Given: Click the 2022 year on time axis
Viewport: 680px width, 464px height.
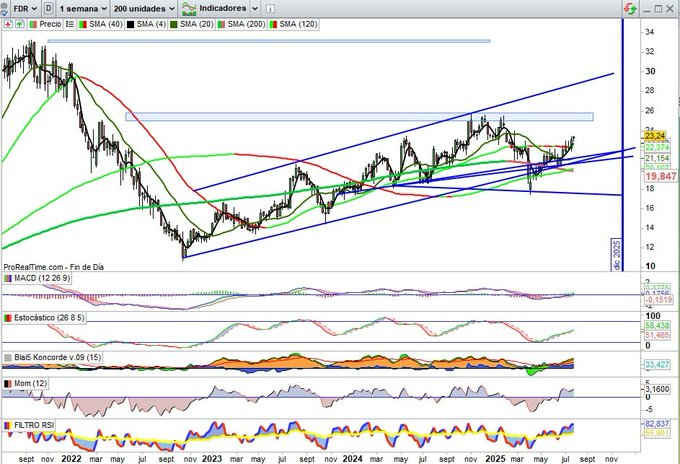Looking at the screenshot, I should click(x=71, y=458).
